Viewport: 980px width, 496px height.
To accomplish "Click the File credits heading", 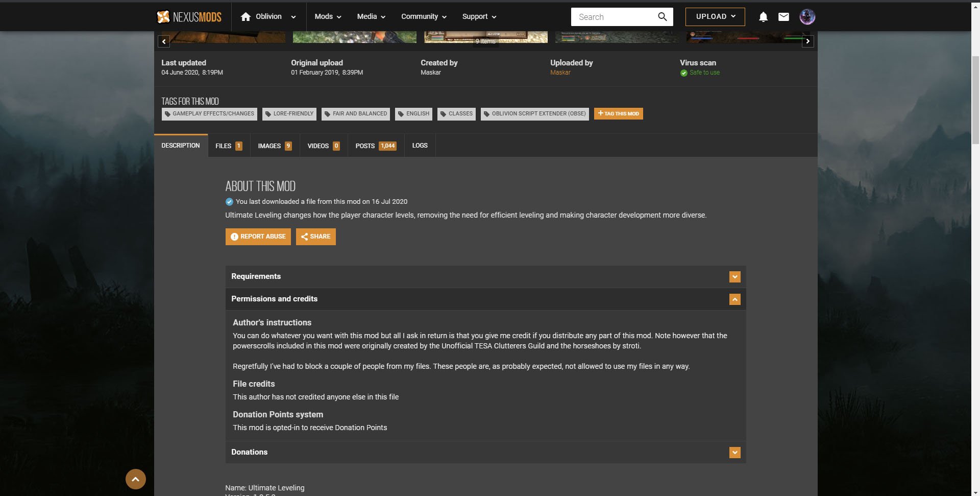I will pos(254,384).
